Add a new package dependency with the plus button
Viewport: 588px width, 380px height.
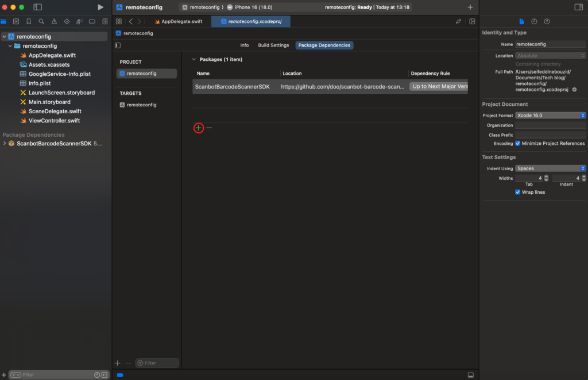click(199, 128)
